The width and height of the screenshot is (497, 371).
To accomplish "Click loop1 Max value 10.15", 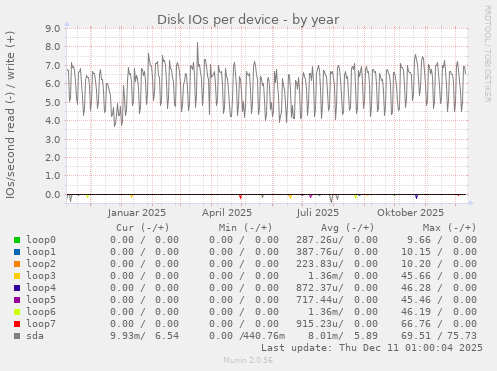I will (x=416, y=252).
